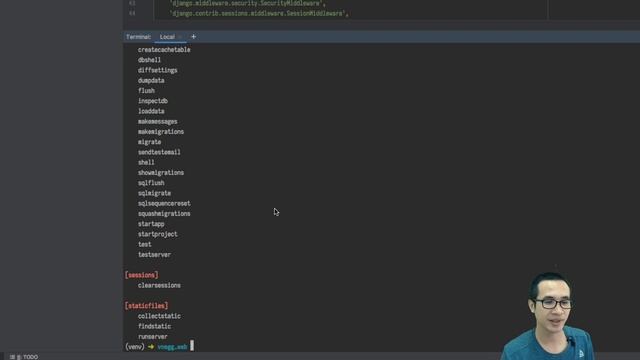Open a new terminal session with plus icon
Viewport: 640px width, 360px height.
[x=193, y=37]
